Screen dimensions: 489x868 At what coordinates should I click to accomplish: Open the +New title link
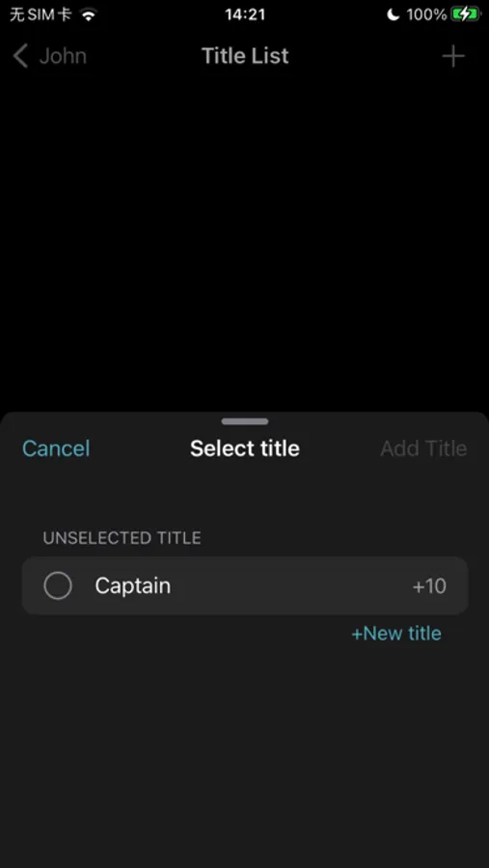(x=396, y=634)
